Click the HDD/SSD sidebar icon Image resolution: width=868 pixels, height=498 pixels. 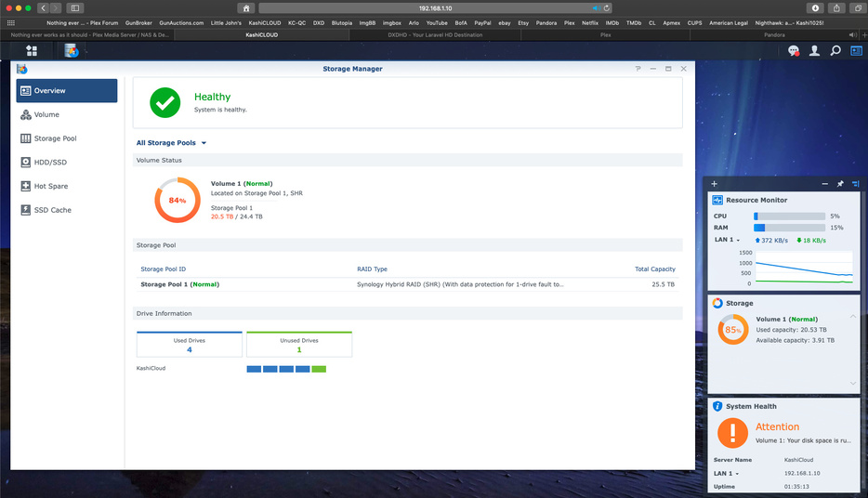[x=25, y=162]
